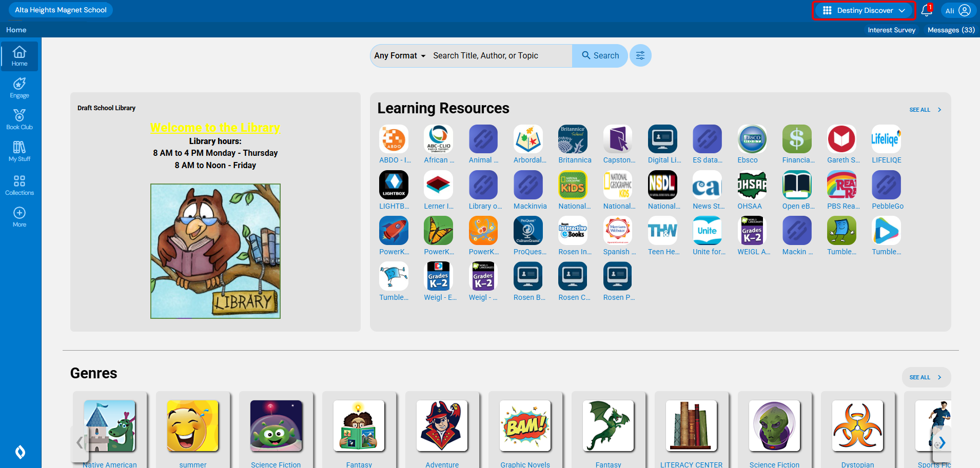
Task: Open the Ebsco Host icon
Action: [x=752, y=139]
